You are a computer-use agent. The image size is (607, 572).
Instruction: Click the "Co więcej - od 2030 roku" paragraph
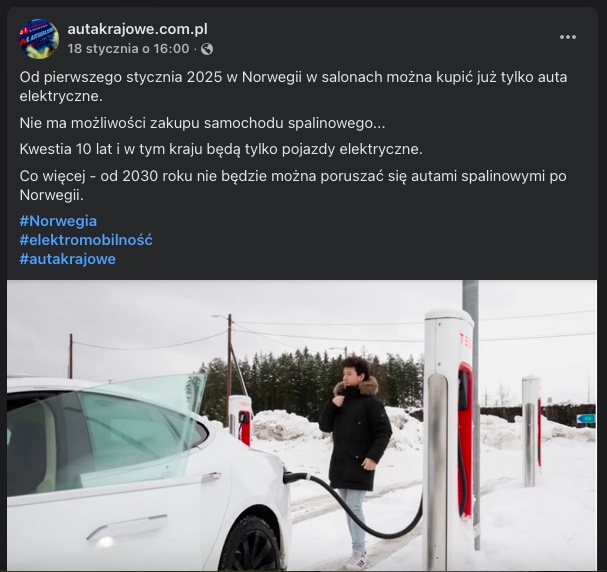click(x=293, y=186)
